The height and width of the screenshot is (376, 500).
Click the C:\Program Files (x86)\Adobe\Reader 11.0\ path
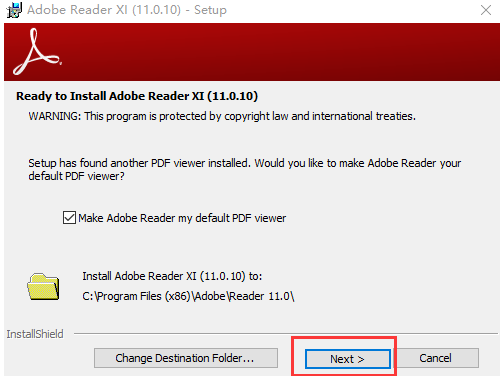coord(188,296)
